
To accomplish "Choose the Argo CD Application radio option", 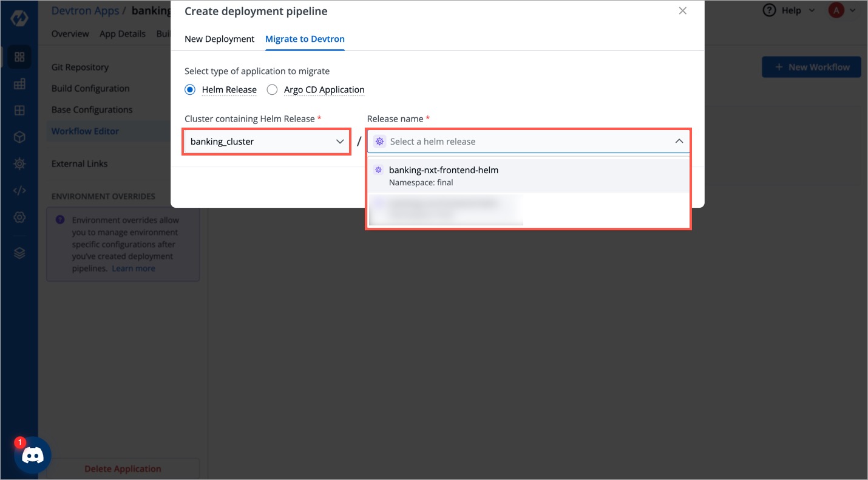I will [272, 89].
